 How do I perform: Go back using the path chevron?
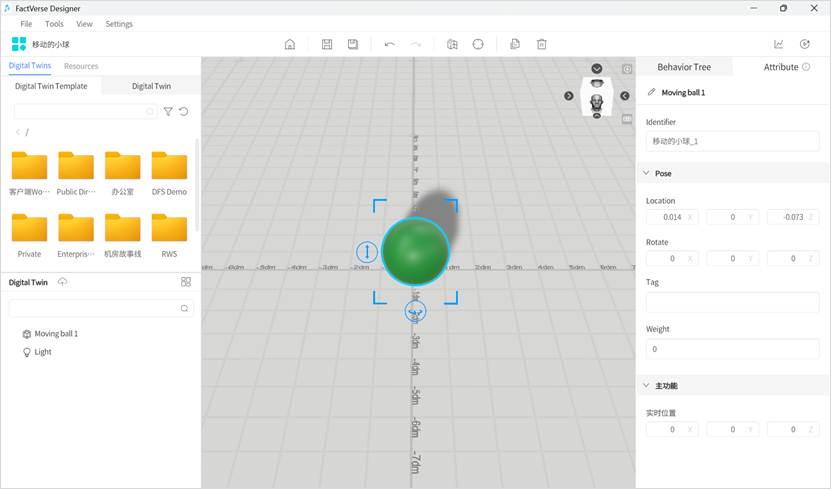click(18, 132)
